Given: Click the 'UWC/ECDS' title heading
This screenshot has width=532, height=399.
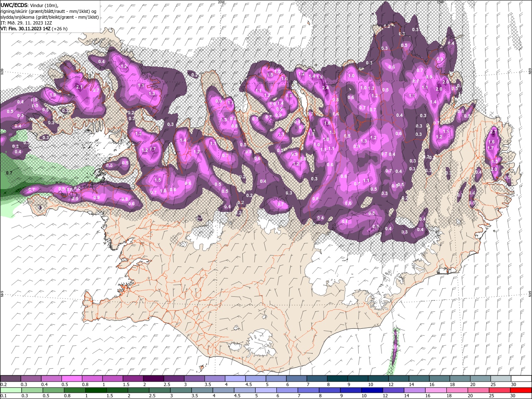Looking at the screenshot, I should tap(14, 5).
